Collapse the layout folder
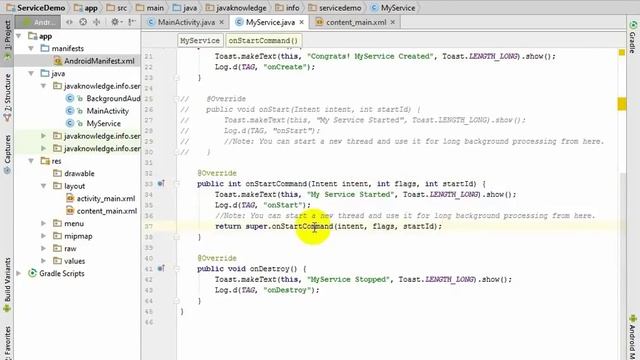Viewport: 640px width, 360px height. 43,186
